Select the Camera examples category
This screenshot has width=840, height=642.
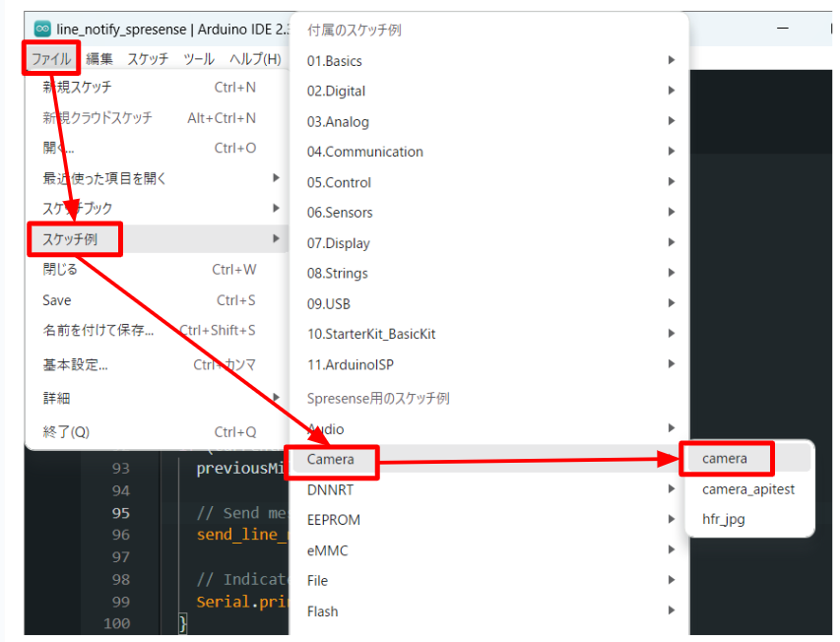[330, 459]
